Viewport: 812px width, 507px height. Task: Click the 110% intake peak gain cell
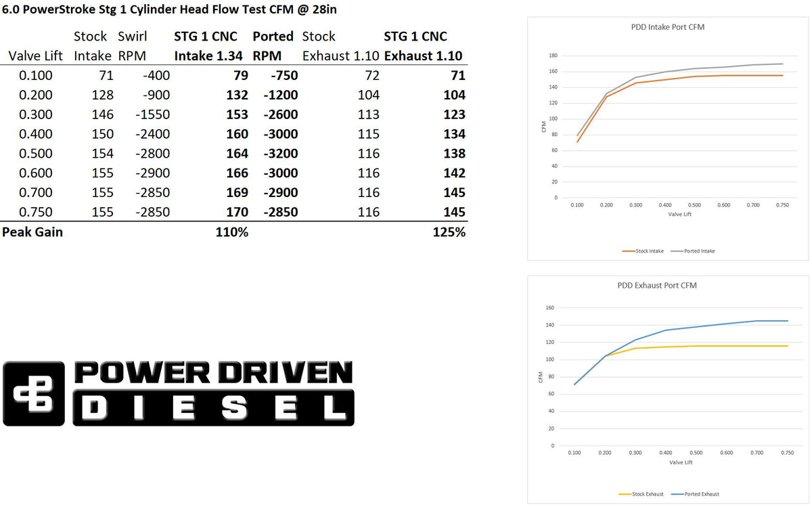click(232, 232)
